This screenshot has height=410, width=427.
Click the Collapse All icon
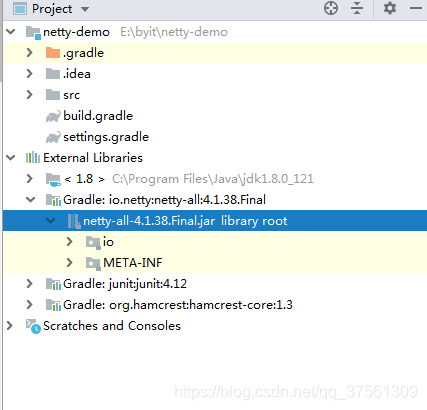pyautogui.click(x=357, y=8)
